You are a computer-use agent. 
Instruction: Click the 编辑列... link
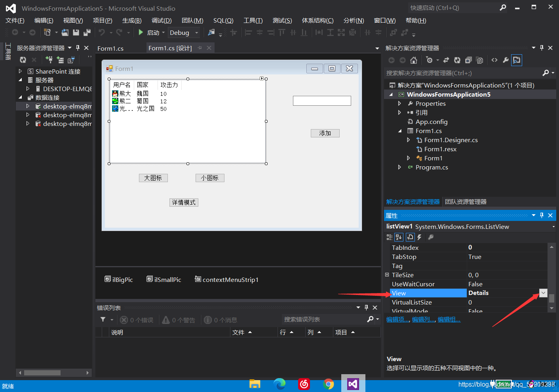coord(424,319)
